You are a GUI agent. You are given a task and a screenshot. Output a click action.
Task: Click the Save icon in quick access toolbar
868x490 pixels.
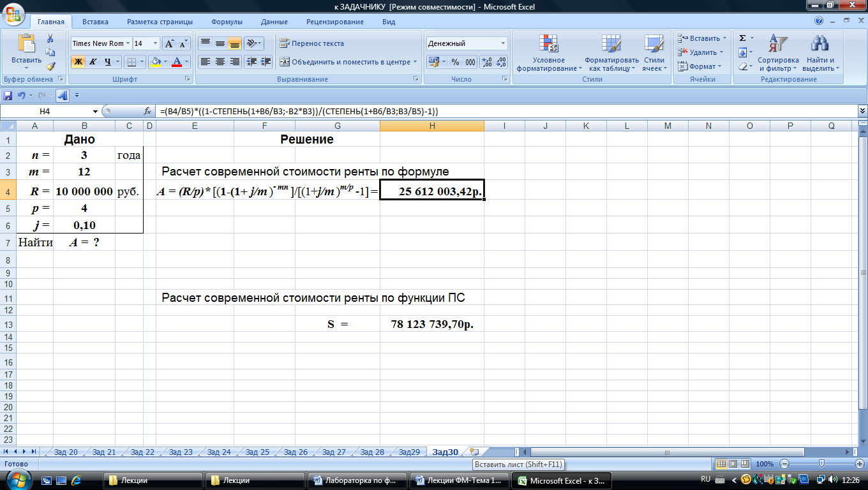tap(8, 96)
